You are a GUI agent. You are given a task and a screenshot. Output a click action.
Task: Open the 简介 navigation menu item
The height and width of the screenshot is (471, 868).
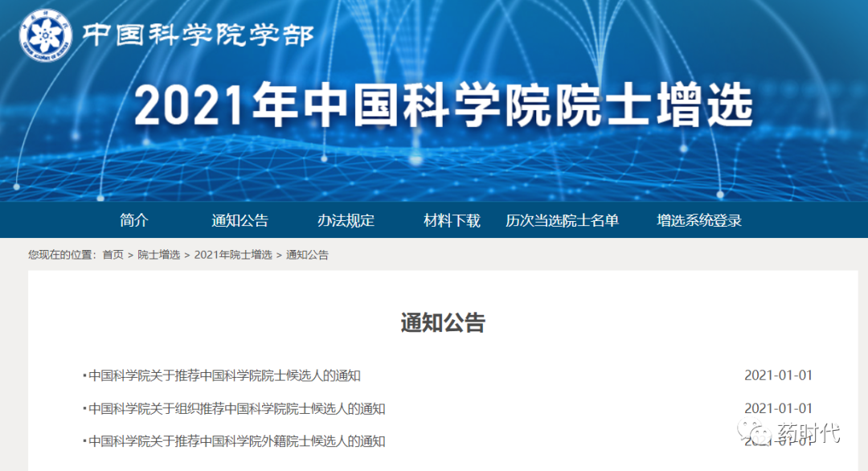(134, 220)
